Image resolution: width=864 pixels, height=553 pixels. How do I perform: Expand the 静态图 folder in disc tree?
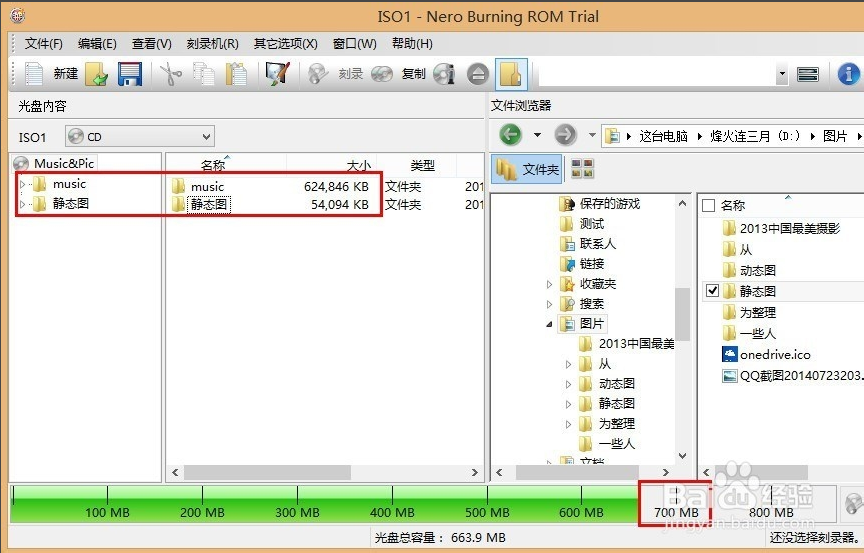tap(23, 204)
